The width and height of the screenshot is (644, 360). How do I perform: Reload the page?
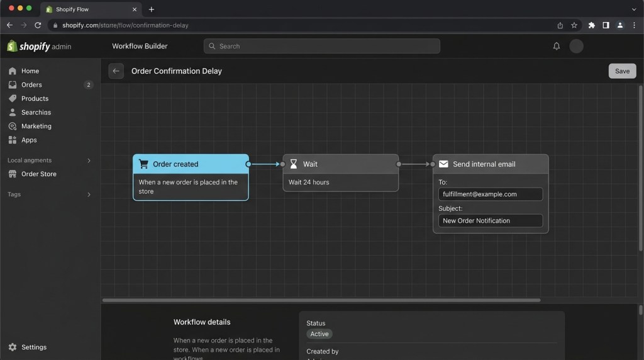coord(38,25)
